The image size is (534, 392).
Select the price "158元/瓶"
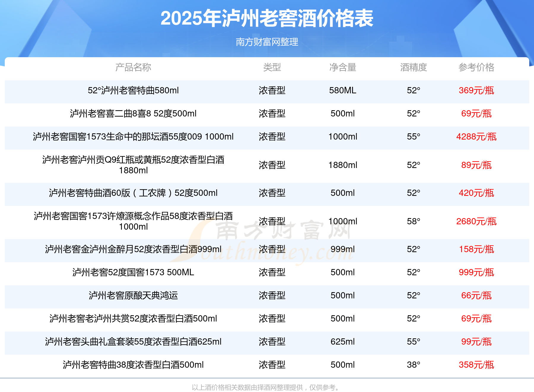[476, 249]
